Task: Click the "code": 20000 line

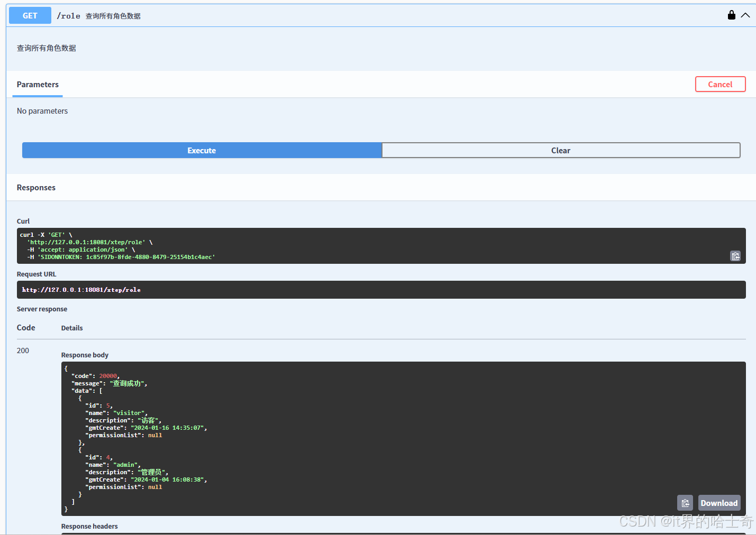Action: coord(96,376)
